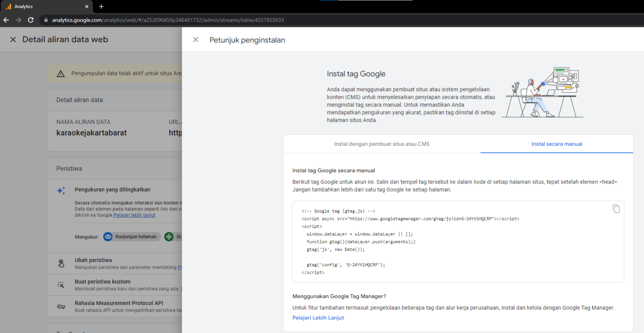Click the gtag code snippet box
644x333 pixels.
458,242
